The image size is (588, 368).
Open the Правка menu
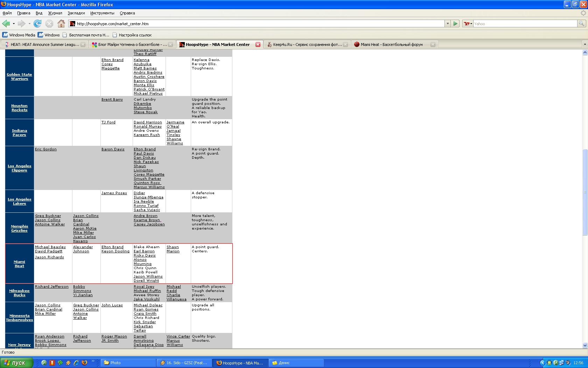pyautogui.click(x=23, y=13)
